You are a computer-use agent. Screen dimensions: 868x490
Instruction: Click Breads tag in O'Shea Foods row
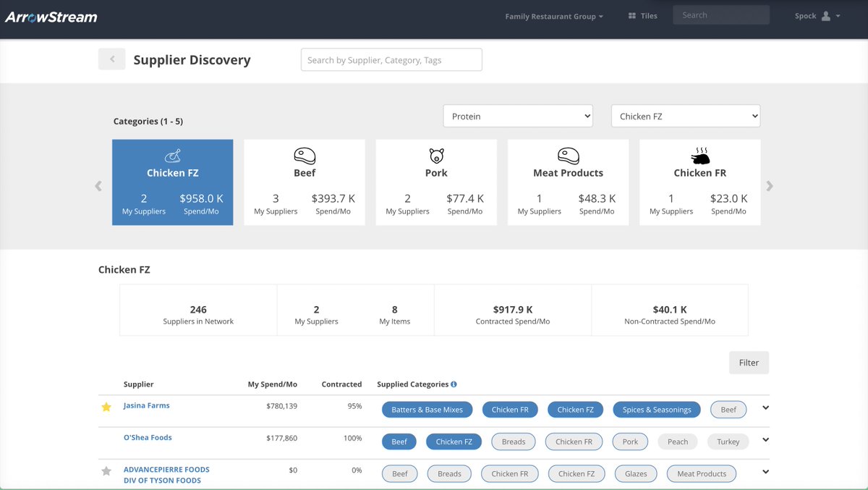click(514, 442)
